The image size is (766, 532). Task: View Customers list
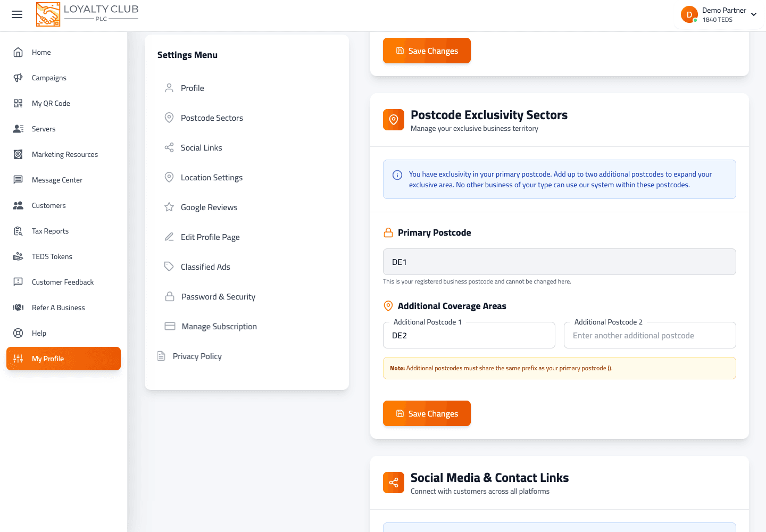[x=64, y=205]
